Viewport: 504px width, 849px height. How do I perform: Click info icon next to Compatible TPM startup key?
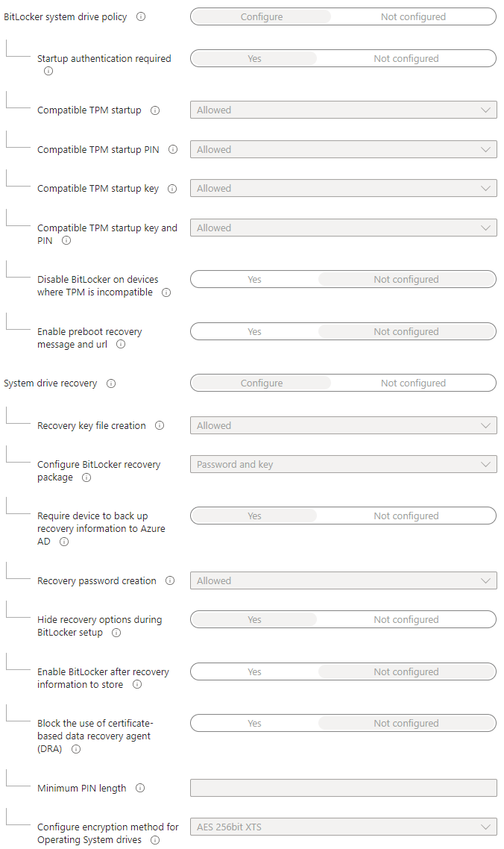[x=172, y=189]
